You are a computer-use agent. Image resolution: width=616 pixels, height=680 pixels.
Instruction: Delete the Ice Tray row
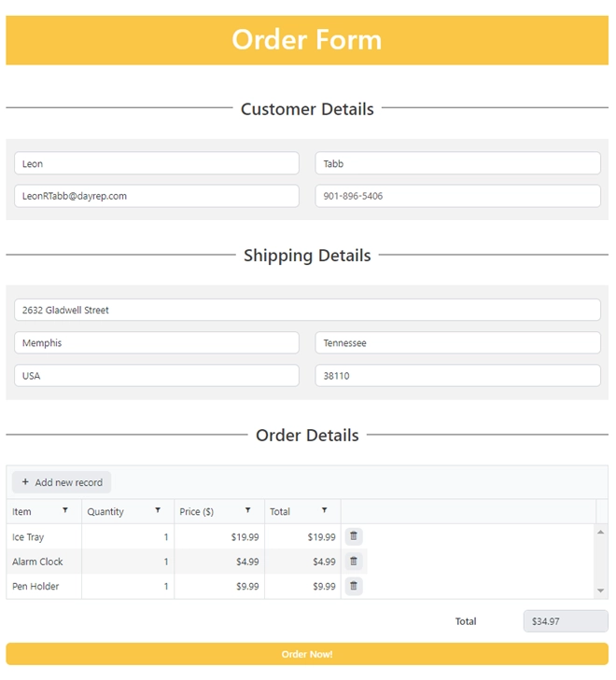[354, 536]
